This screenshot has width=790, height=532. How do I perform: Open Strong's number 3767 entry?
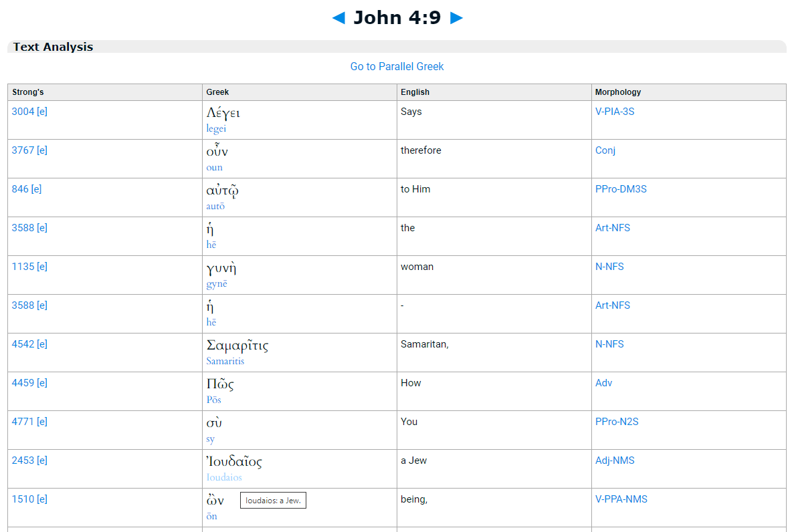coord(23,150)
